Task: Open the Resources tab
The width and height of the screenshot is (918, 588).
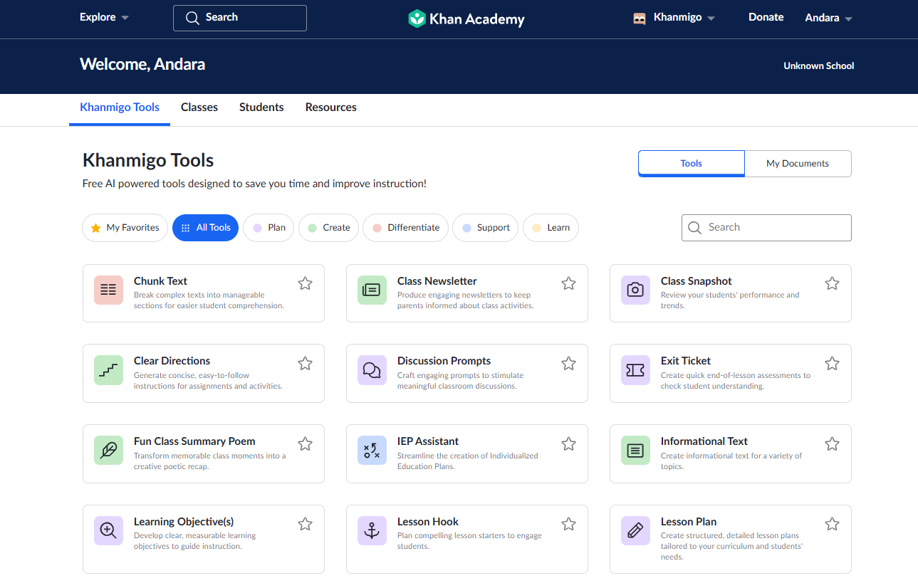Action: [331, 107]
